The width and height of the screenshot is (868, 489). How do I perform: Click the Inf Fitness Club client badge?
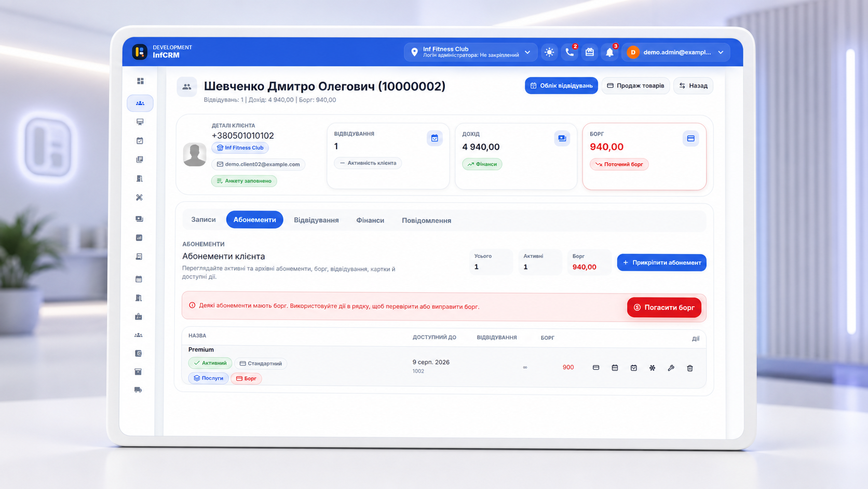coord(240,148)
